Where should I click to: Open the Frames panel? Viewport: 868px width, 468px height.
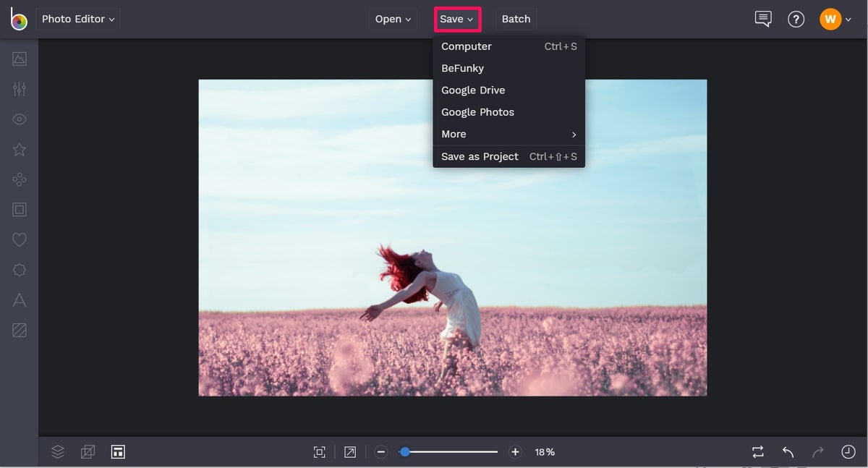point(19,210)
